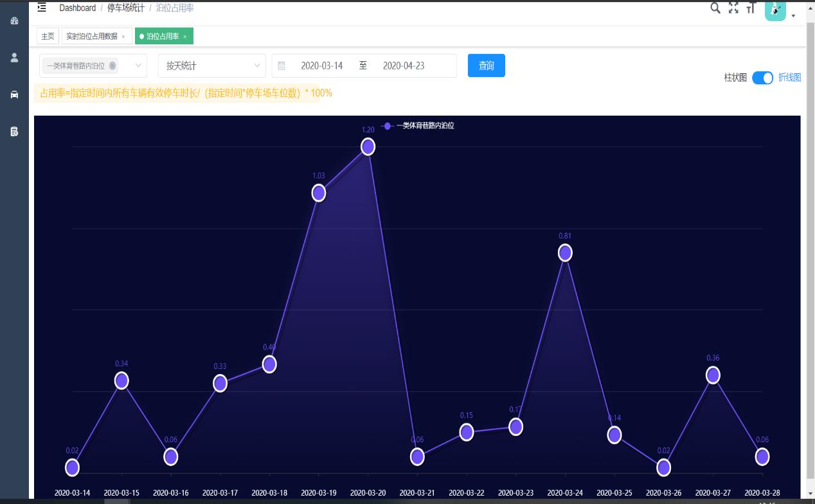Image resolution: width=815 pixels, height=504 pixels.
Task: Open search with the magnifier icon
Action: pyautogui.click(x=715, y=8)
